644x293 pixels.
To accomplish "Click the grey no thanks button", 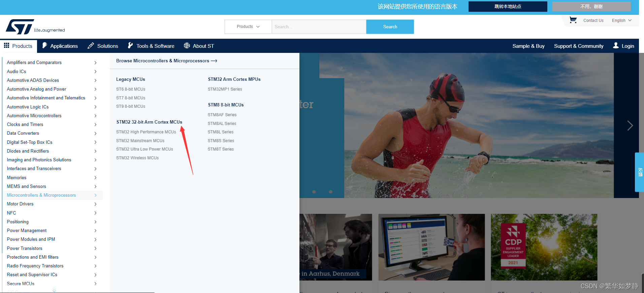I will (x=591, y=6).
